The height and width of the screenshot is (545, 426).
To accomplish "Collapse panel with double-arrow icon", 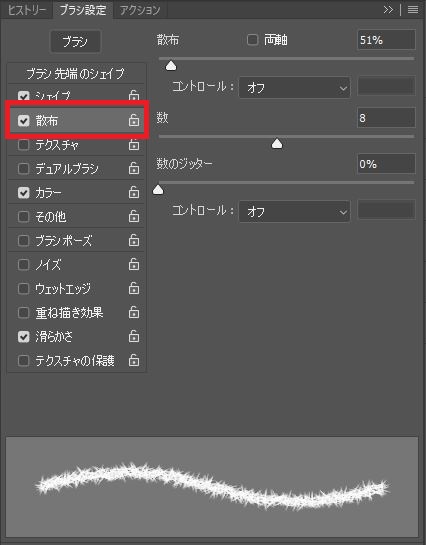I will pyautogui.click(x=388, y=10).
